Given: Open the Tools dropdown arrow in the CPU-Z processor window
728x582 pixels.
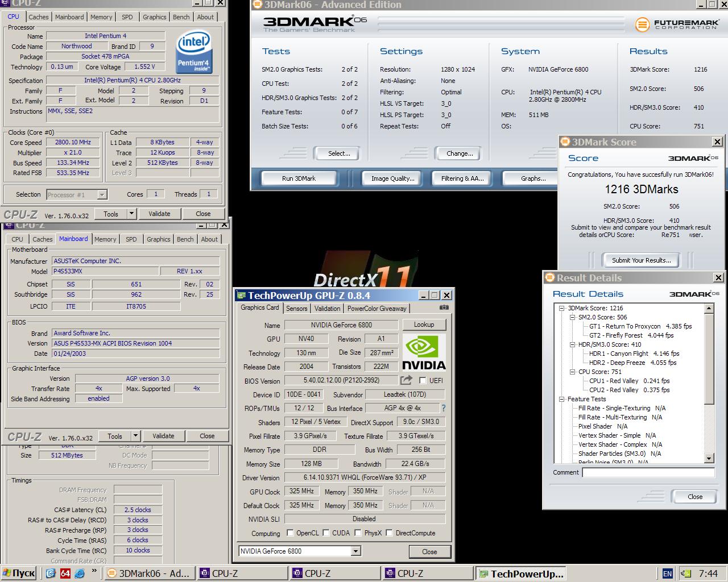Looking at the screenshot, I should (131, 214).
